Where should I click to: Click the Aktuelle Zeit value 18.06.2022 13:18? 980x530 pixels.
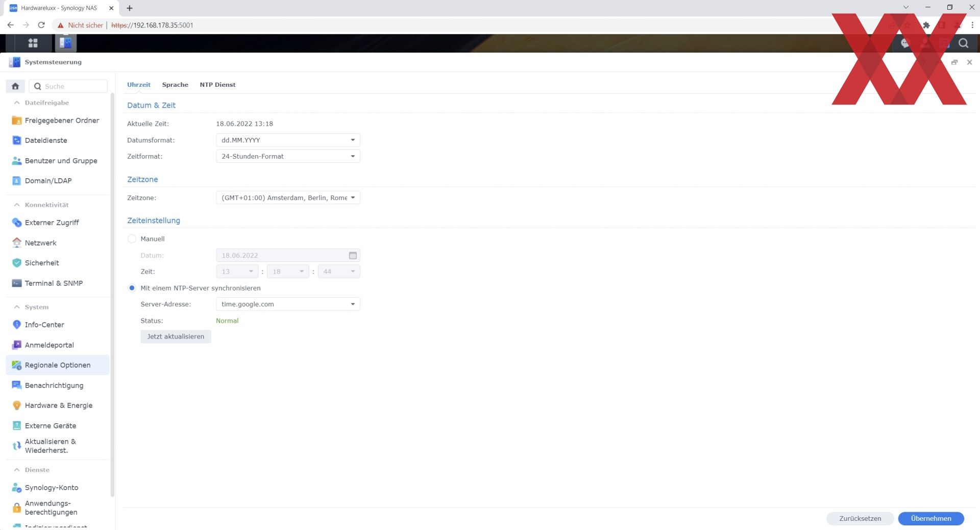244,124
